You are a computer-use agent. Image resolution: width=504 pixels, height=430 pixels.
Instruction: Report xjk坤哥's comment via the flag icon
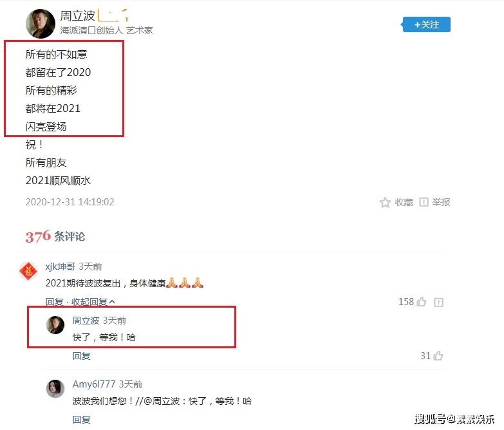[x=438, y=302]
